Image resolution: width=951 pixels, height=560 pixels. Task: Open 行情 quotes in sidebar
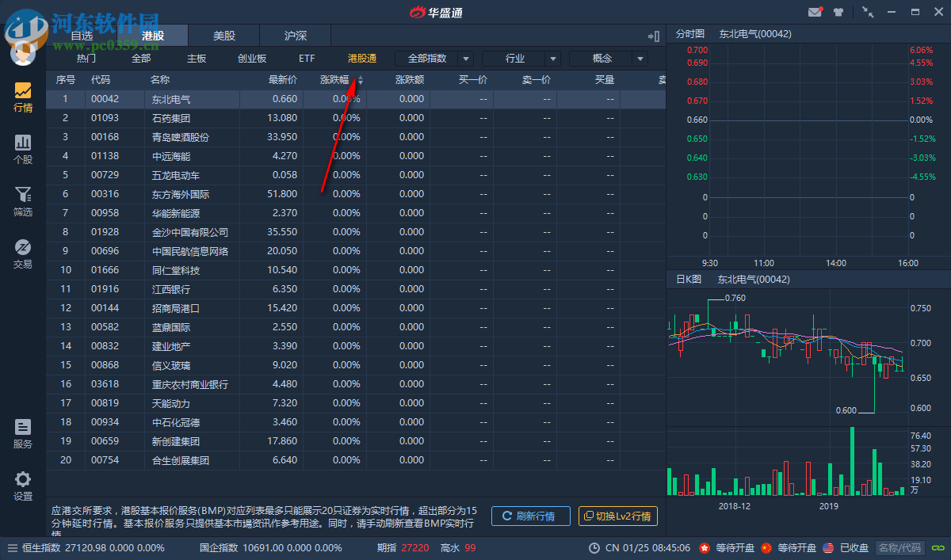23,97
